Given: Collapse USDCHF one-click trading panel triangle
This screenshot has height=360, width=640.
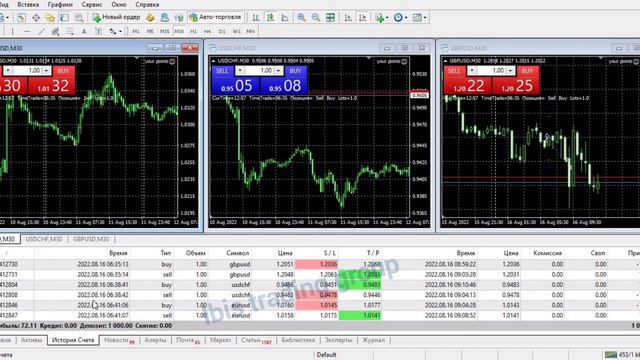Looking at the screenshot, I should coord(213,61).
